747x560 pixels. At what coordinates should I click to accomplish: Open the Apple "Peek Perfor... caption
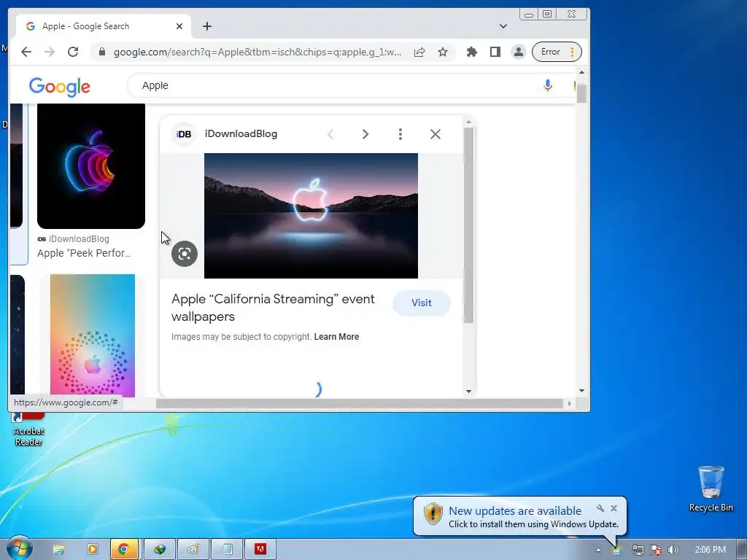click(84, 253)
